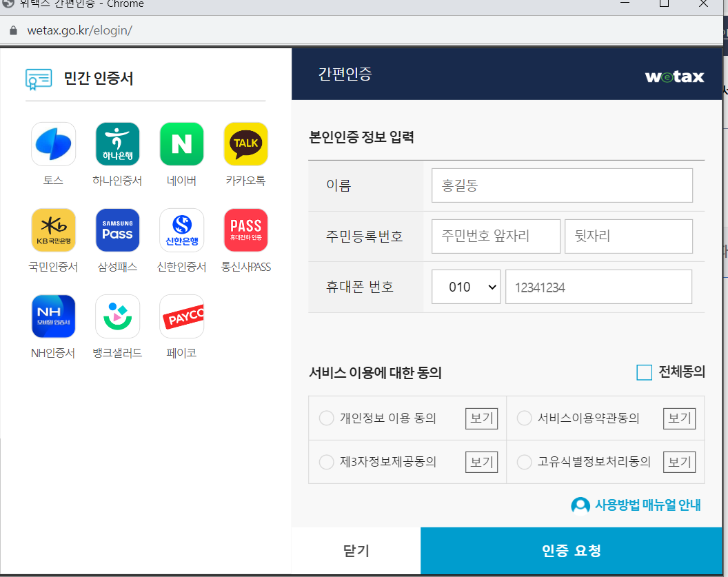Click the user manual avatar icon
This screenshot has height=577, width=728.
point(580,505)
